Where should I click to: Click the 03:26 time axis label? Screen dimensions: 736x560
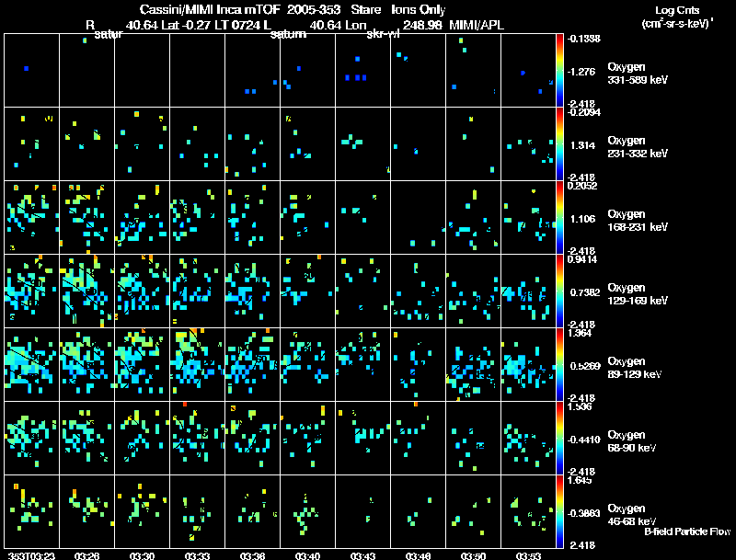[x=86, y=556]
